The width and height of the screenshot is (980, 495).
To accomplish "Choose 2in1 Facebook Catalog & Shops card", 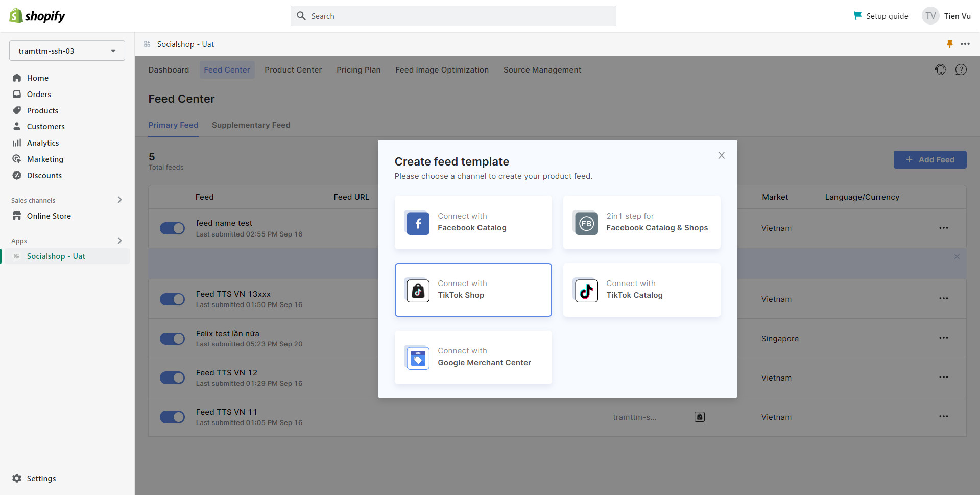I will 641,222.
